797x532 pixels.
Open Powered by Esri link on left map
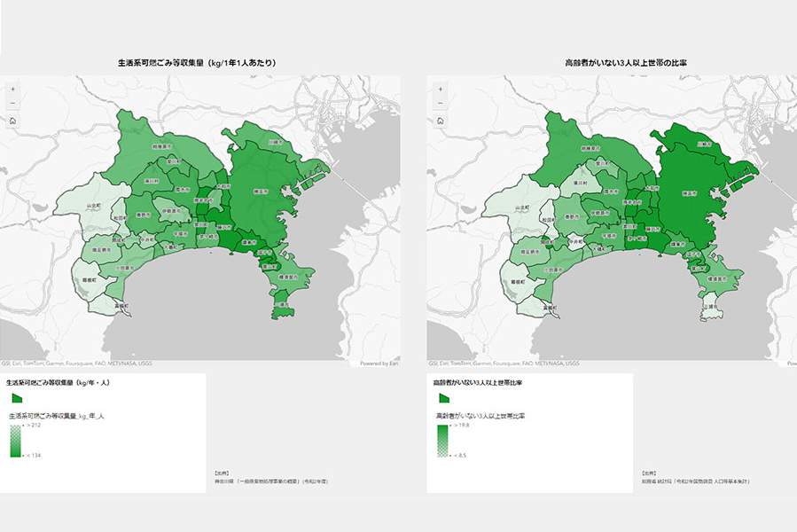click(379, 364)
